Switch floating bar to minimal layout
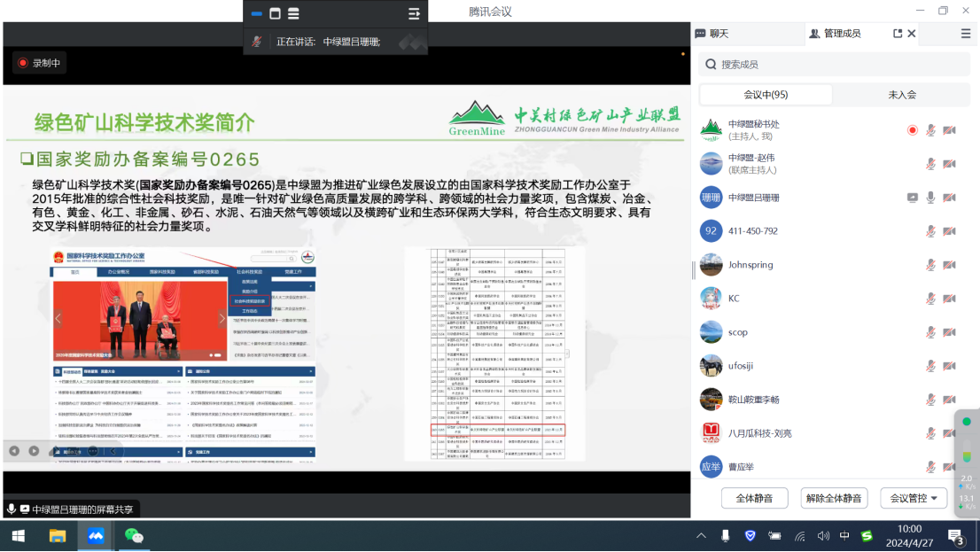 pos(257,13)
